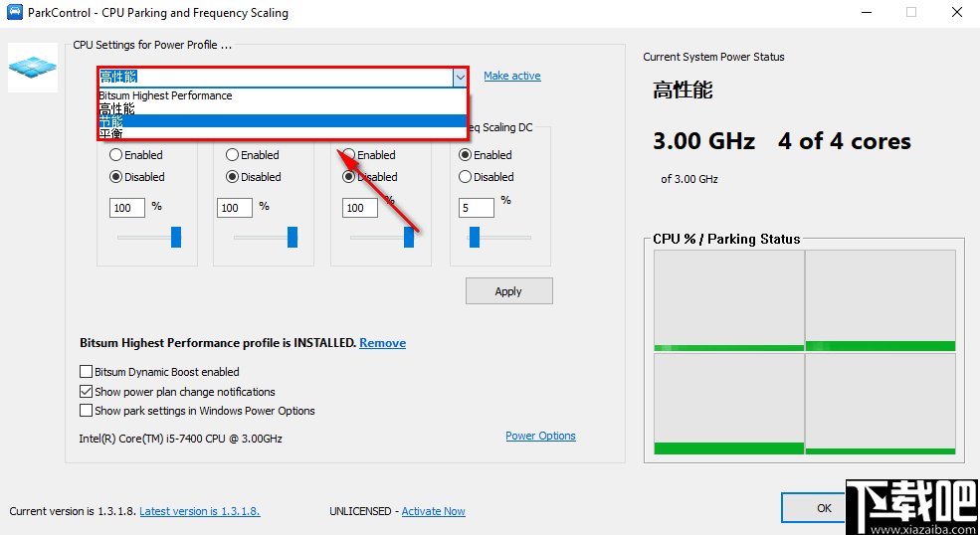The image size is (980, 535).
Task: Pick the highlighted 节能 profile option
Action: (x=283, y=120)
